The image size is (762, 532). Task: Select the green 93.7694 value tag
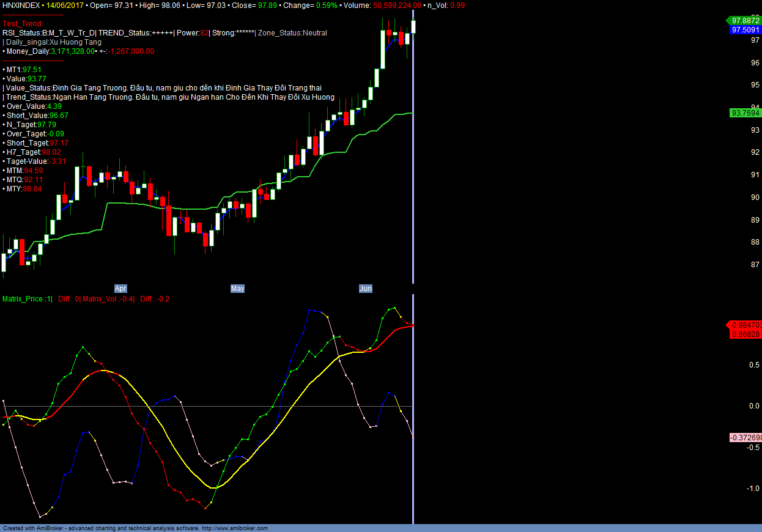click(x=745, y=113)
